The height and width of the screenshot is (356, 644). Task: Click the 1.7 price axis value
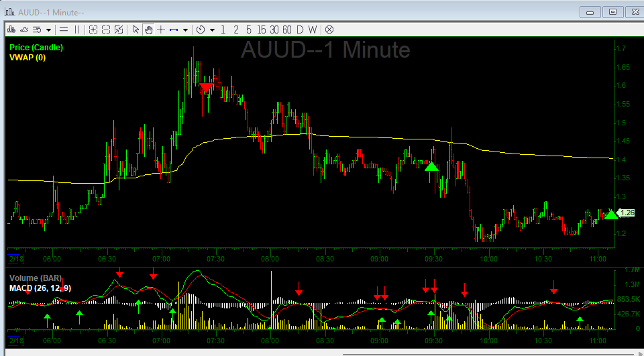(x=621, y=48)
